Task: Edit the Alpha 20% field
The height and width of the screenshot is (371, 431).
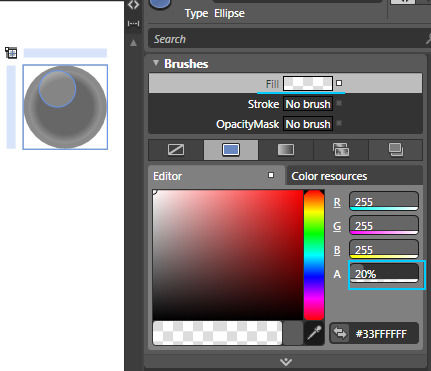Action: click(384, 273)
